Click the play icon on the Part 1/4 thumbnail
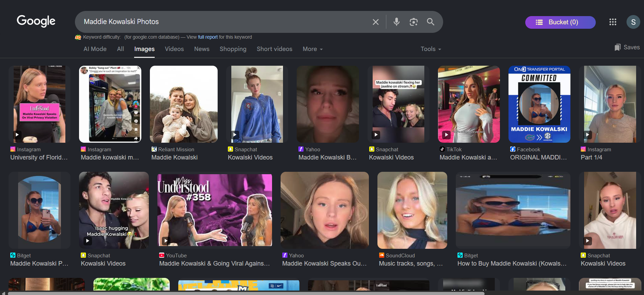Screen dimensions: 644x295 pos(588,134)
